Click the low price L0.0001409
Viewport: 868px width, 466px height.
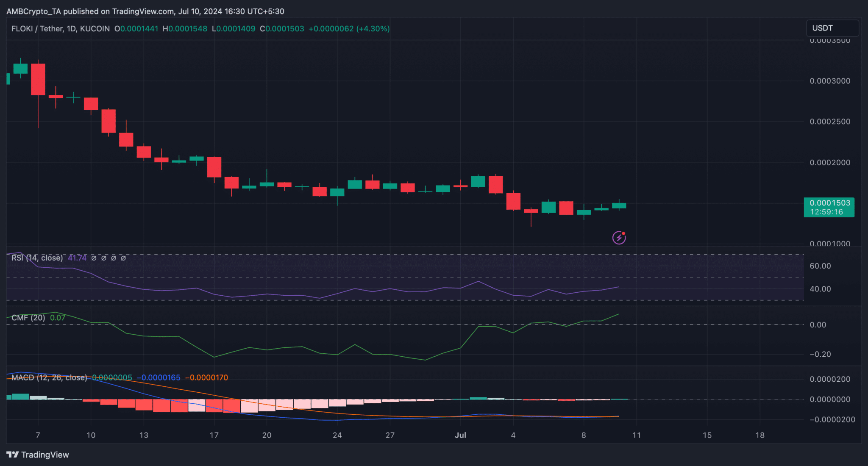pos(234,29)
